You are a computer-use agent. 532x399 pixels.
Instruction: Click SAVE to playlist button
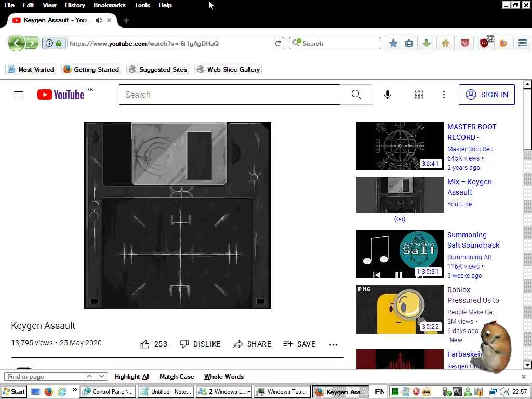click(299, 344)
